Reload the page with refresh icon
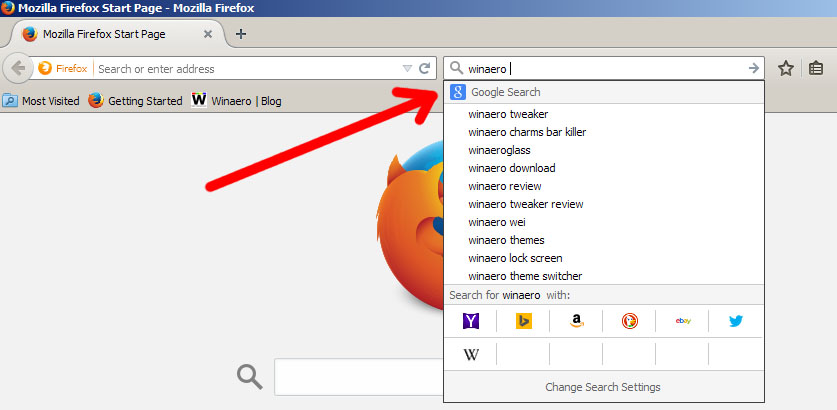 tap(424, 68)
